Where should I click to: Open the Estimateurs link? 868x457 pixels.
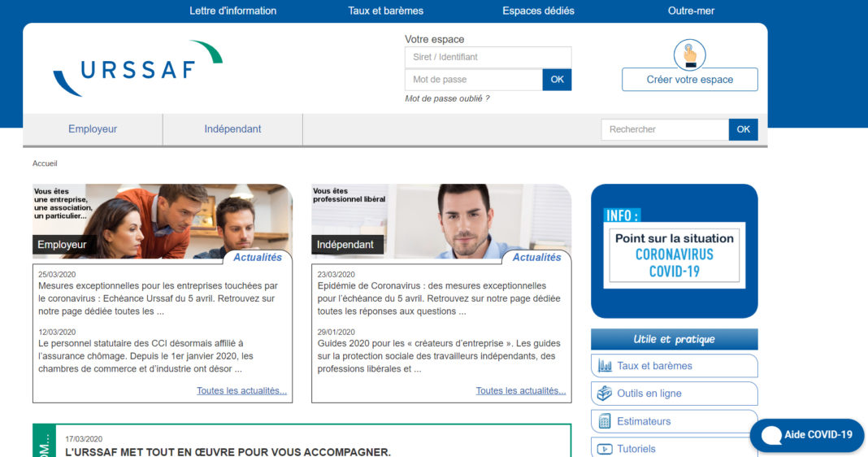click(675, 421)
